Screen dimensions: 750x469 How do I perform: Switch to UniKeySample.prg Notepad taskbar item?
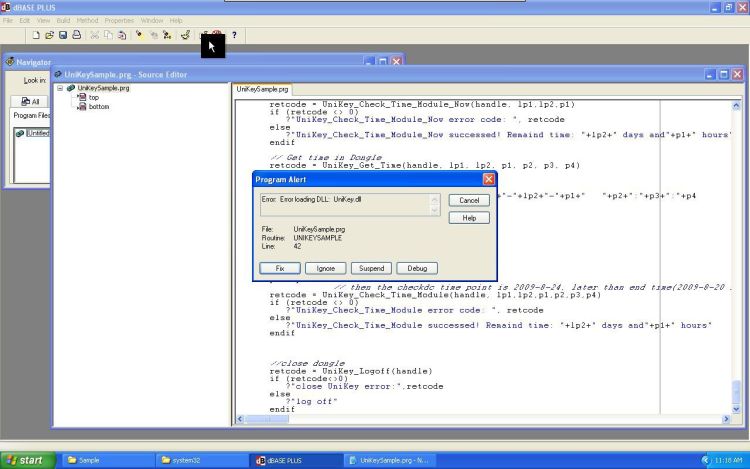(390, 460)
